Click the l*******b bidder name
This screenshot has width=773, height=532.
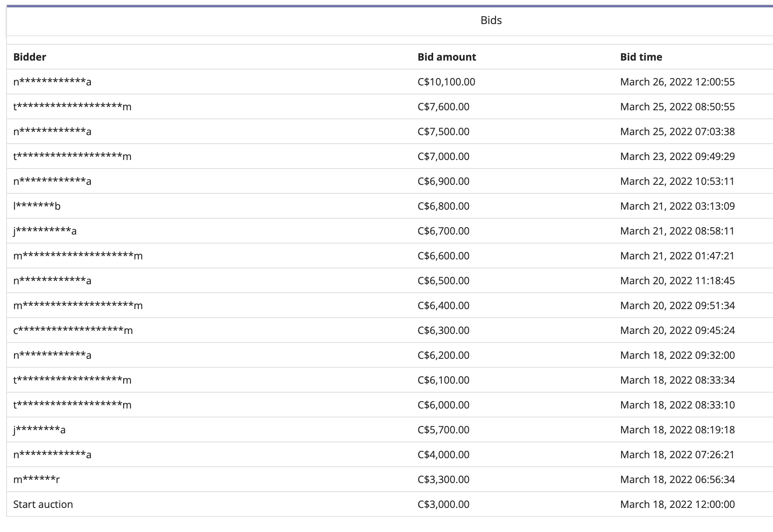click(x=37, y=206)
